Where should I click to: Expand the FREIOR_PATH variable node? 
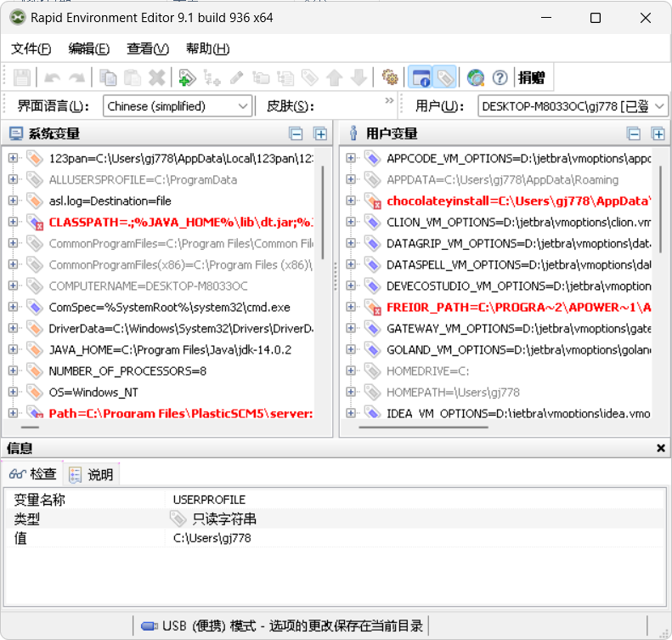coord(351,307)
